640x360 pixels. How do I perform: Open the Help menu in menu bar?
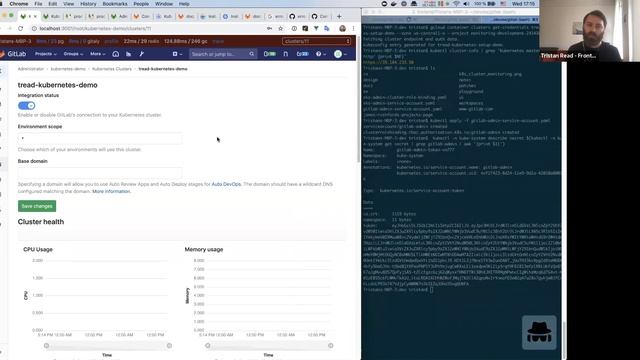point(184,4)
